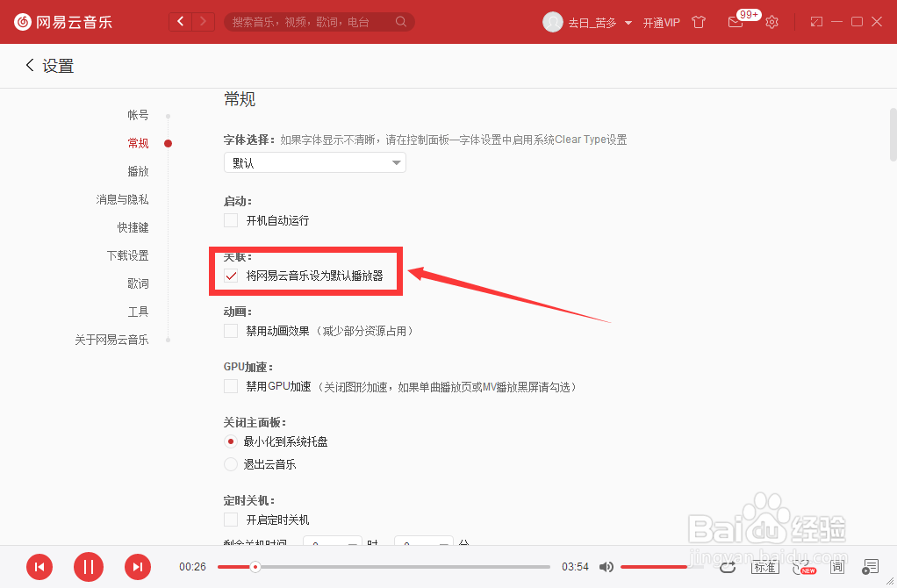Click the search magnifier icon

point(400,22)
